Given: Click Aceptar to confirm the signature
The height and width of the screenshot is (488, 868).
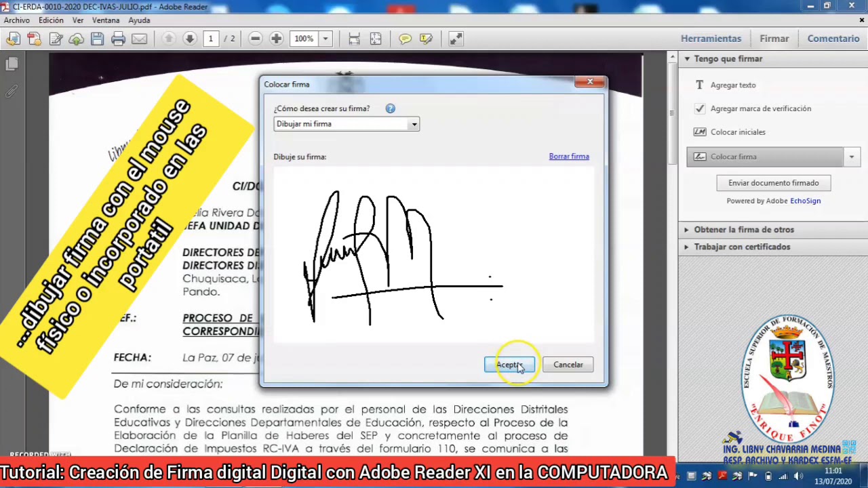Looking at the screenshot, I should click(509, 365).
